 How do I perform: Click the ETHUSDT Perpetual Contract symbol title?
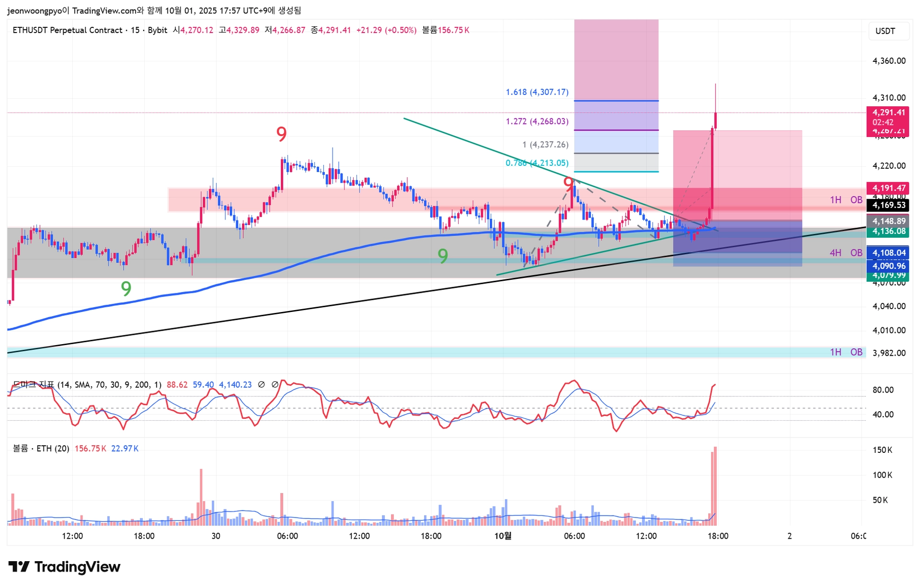tap(67, 30)
